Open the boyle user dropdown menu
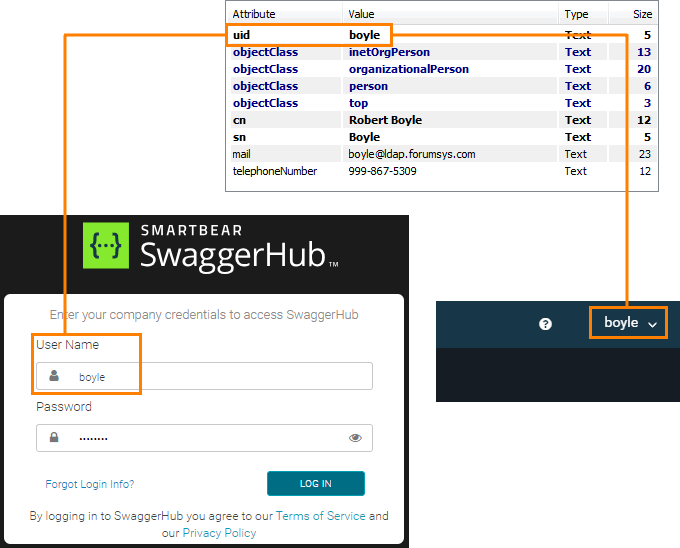Screen dimensions: 680x548 pos(628,323)
